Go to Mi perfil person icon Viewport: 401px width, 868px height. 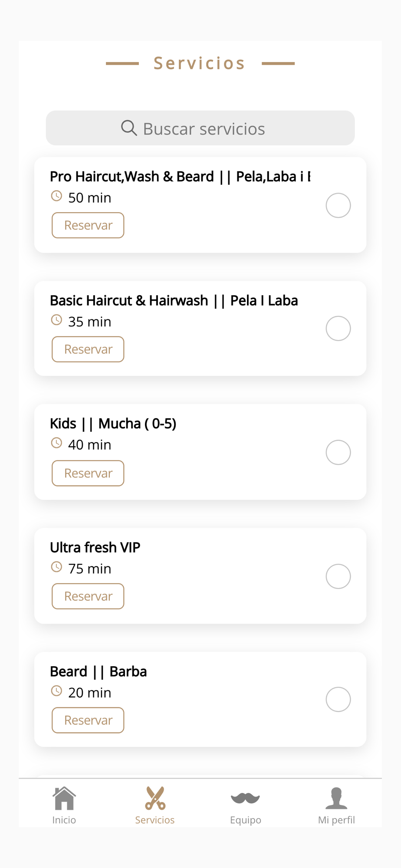pos(336,798)
